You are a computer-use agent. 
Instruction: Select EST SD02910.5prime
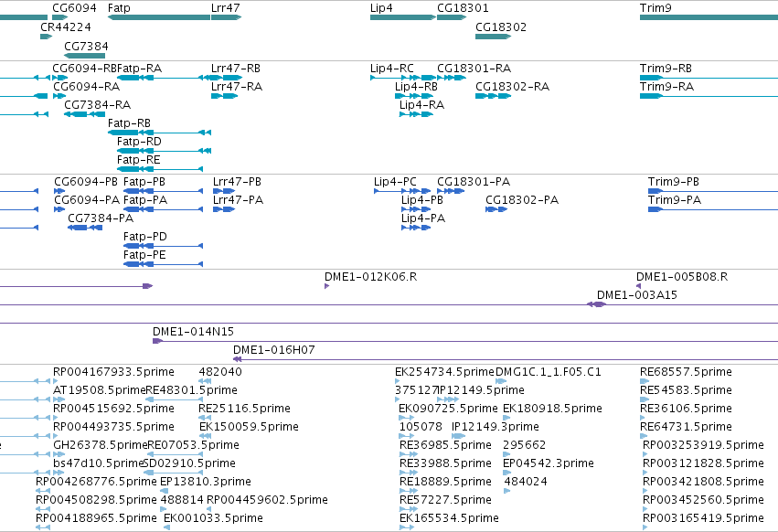189,463
